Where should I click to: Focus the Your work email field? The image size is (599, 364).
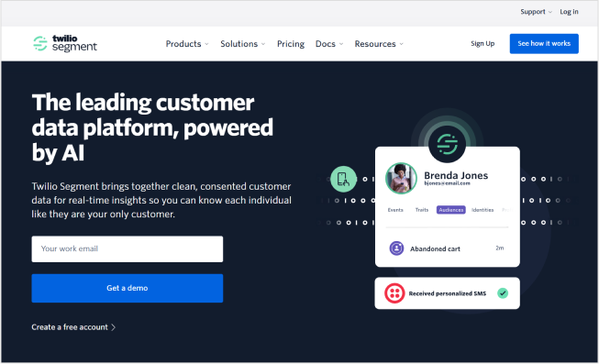pyautogui.click(x=128, y=249)
